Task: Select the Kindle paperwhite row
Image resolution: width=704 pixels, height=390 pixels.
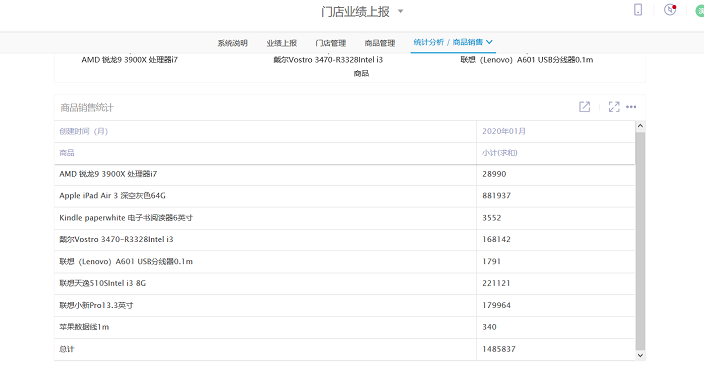Action: (344, 218)
